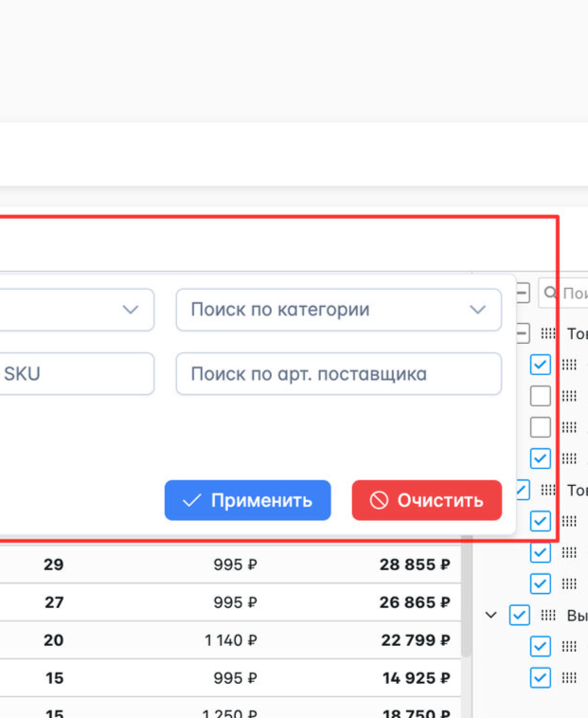Tick the lower unchecked checkbox in the column list
This screenshot has width=588, height=718.
pos(541,427)
